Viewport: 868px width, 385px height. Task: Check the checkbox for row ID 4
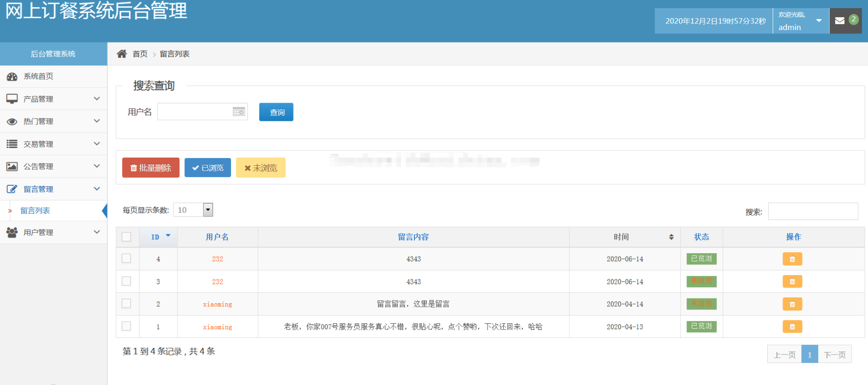[127, 258]
